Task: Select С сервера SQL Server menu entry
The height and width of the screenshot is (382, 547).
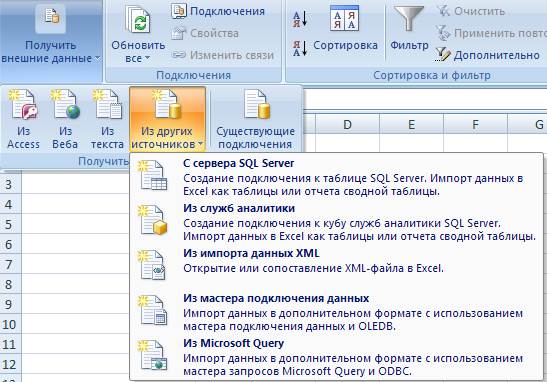Action: (x=337, y=177)
